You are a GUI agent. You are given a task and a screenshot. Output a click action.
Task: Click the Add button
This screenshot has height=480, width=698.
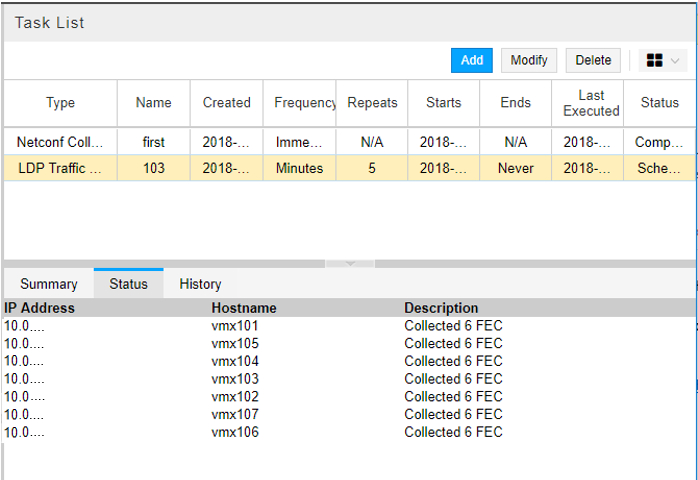[472, 60]
